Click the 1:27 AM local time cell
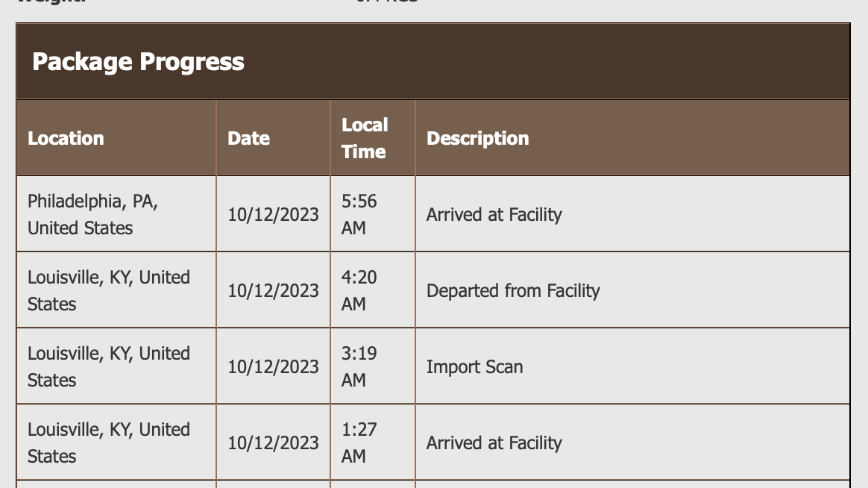 point(359,442)
